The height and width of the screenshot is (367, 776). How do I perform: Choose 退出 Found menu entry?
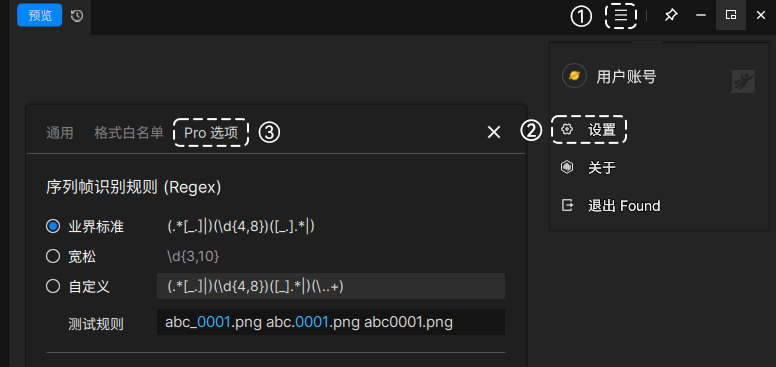pyautogui.click(x=624, y=205)
